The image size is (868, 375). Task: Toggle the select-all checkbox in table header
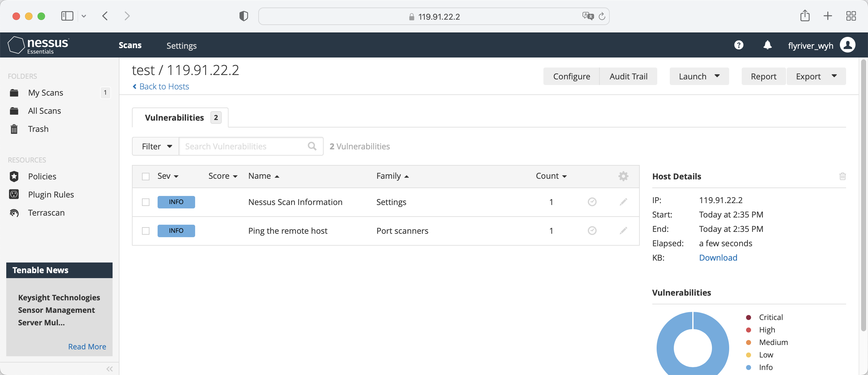(146, 176)
